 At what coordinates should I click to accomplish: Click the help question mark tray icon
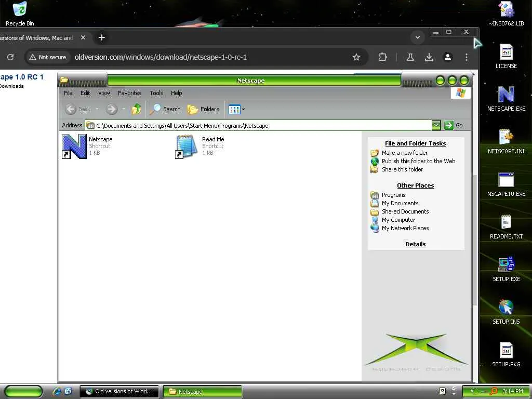[x=442, y=391]
